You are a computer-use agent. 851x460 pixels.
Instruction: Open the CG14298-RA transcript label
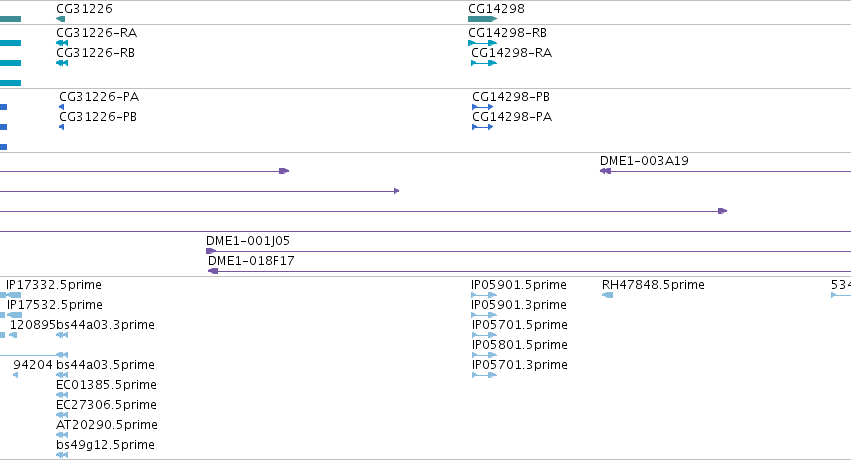pos(511,53)
